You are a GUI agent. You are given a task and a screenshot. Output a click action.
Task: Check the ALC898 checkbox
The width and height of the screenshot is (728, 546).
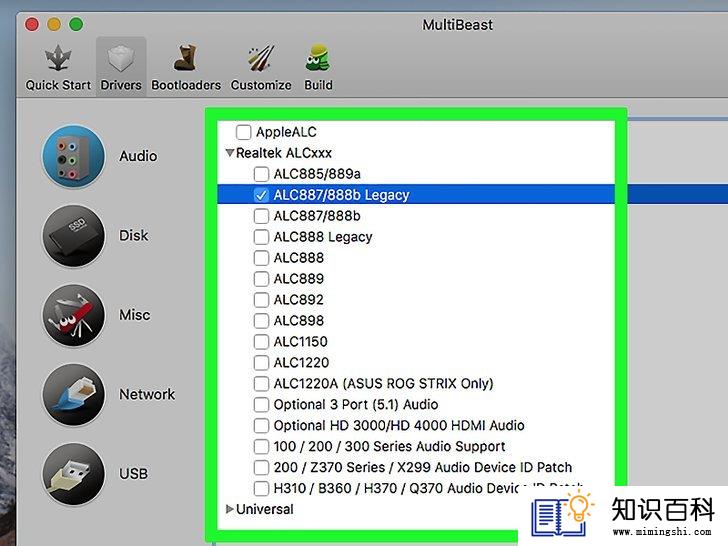261,320
